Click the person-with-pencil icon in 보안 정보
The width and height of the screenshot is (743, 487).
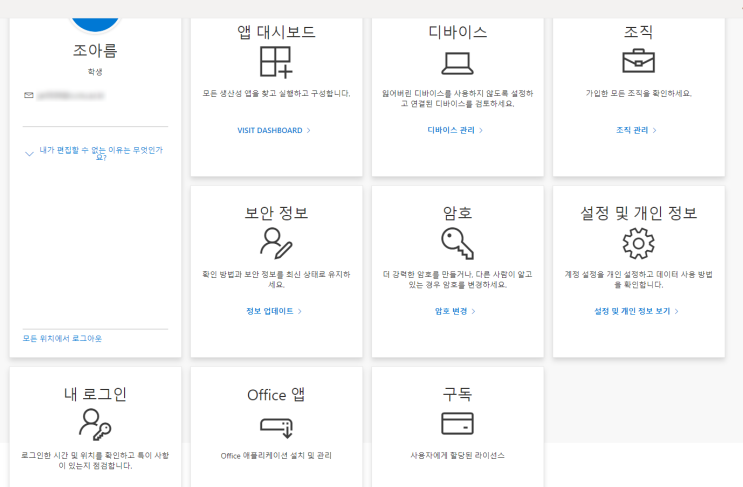pyautogui.click(x=276, y=243)
